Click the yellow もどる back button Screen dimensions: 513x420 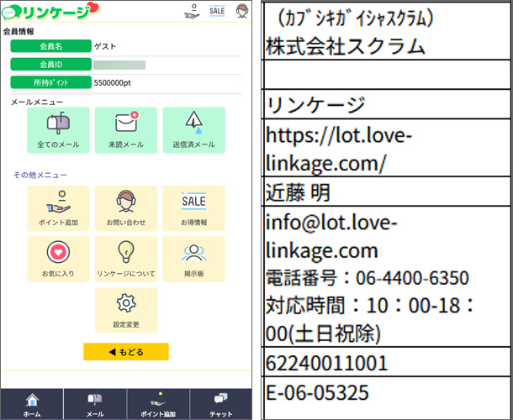[126, 352]
